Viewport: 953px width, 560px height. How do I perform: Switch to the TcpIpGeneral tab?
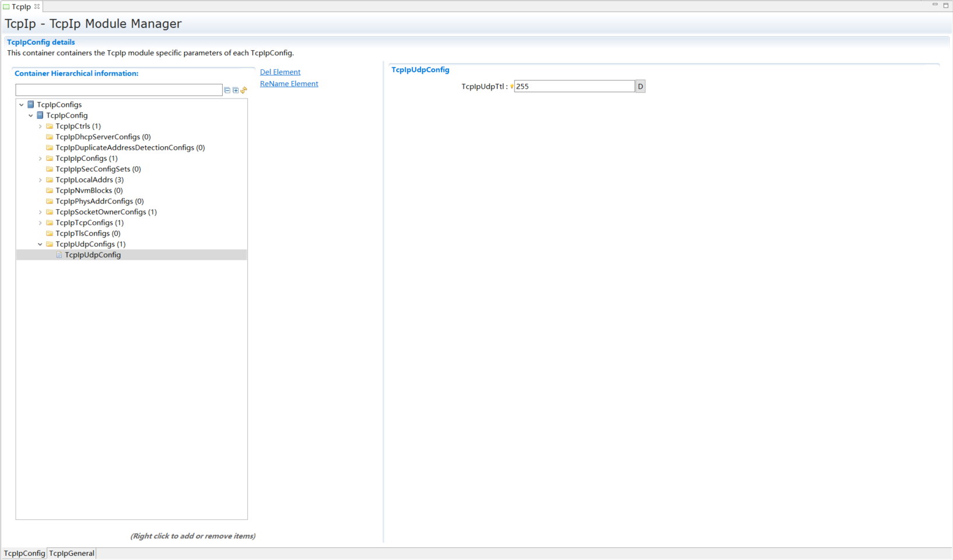click(71, 553)
